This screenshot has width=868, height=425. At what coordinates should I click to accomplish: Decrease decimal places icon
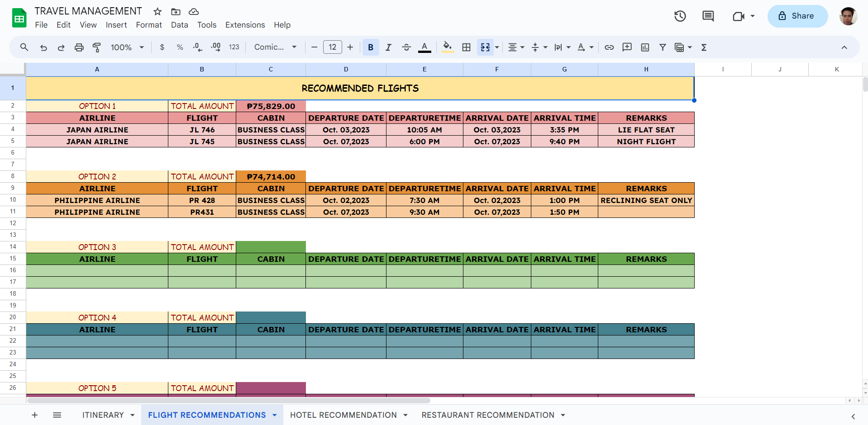pos(198,47)
